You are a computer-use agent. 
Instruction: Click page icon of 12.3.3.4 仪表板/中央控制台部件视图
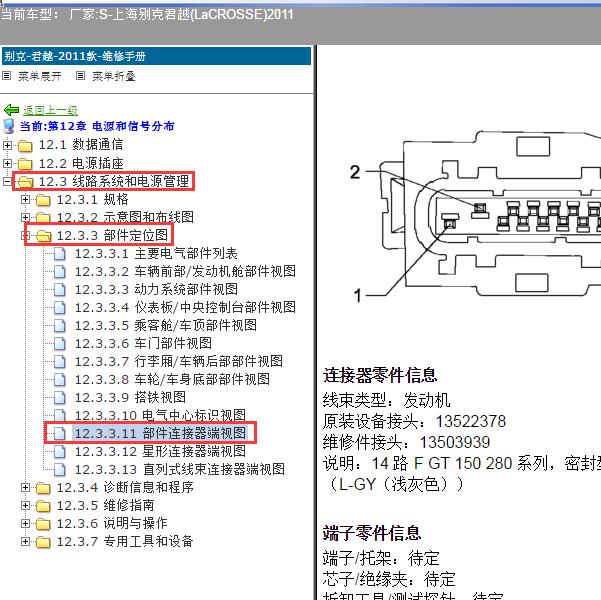coord(59,307)
